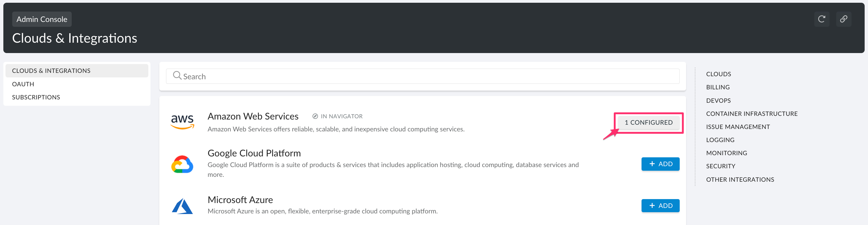Click the Microsoft Azure logo
This screenshot has height=225, width=868.
(182, 206)
